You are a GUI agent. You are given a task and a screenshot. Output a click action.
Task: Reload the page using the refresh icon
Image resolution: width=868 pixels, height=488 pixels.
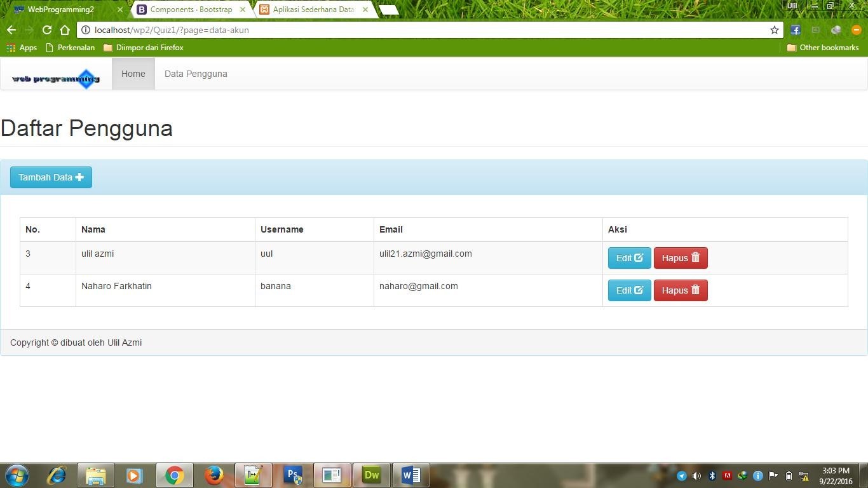[46, 30]
